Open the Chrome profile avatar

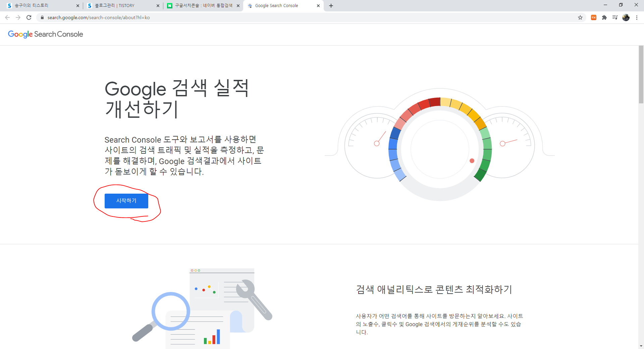pos(626,17)
